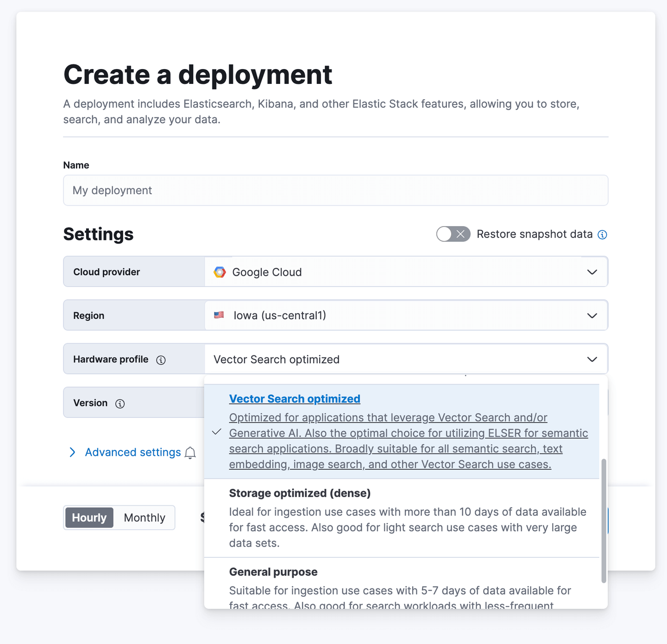Select the Hourly pricing tab
The height and width of the screenshot is (644, 667).
89,518
